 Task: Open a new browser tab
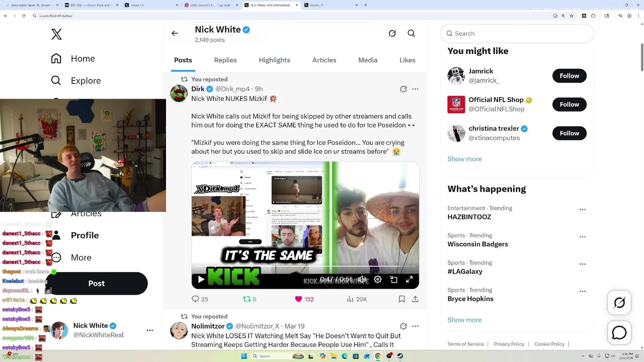click(x=365, y=5)
